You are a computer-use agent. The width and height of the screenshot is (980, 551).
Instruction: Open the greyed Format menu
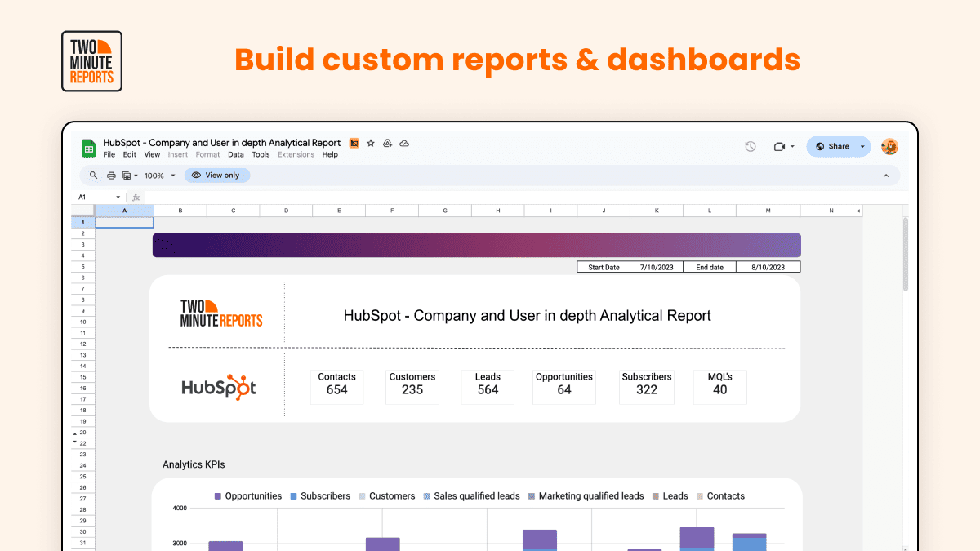pos(207,154)
